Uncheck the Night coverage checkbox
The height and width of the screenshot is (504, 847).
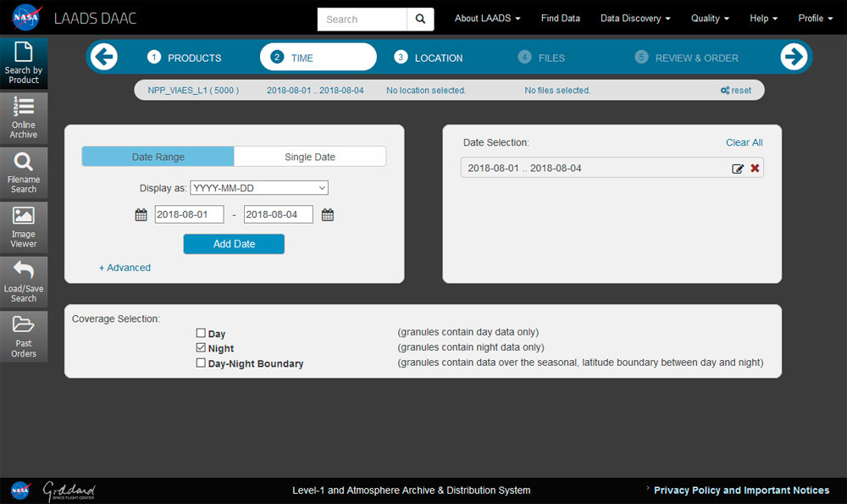(201, 348)
